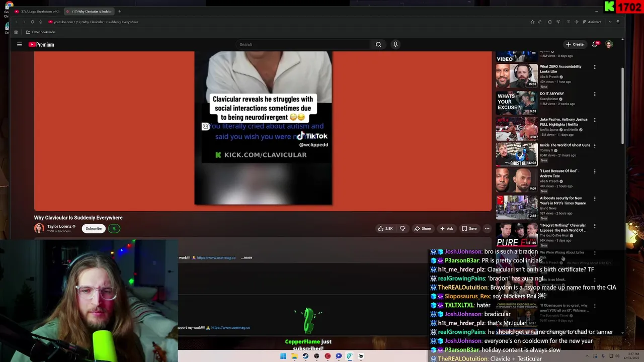Open Jake Paul vs. Anthony Joshua highlights title
Viewport: 644px width, 362px height.
(x=563, y=122)
